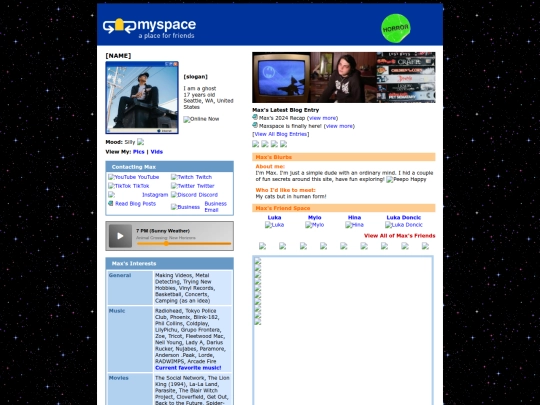This screenshot has height=405, width=540.
Task: Click the Max's Latest Blog Entry heading
Action: point(285,110)
